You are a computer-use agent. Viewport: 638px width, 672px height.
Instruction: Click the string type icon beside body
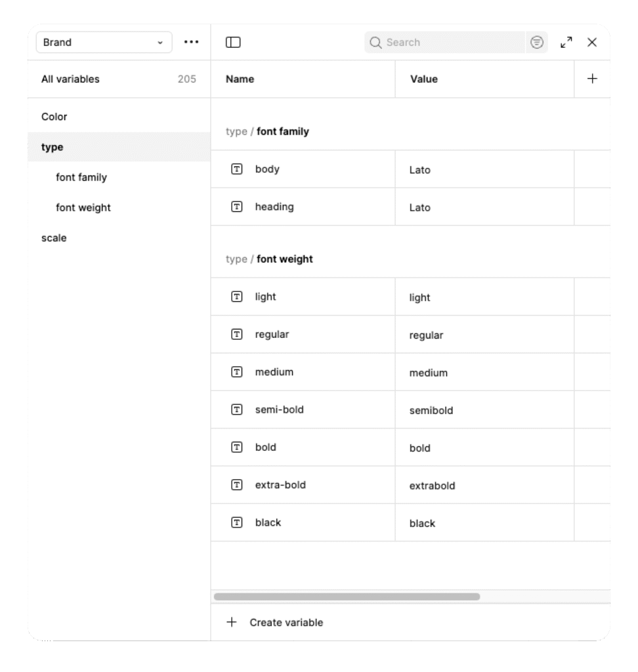click(236, 169)
